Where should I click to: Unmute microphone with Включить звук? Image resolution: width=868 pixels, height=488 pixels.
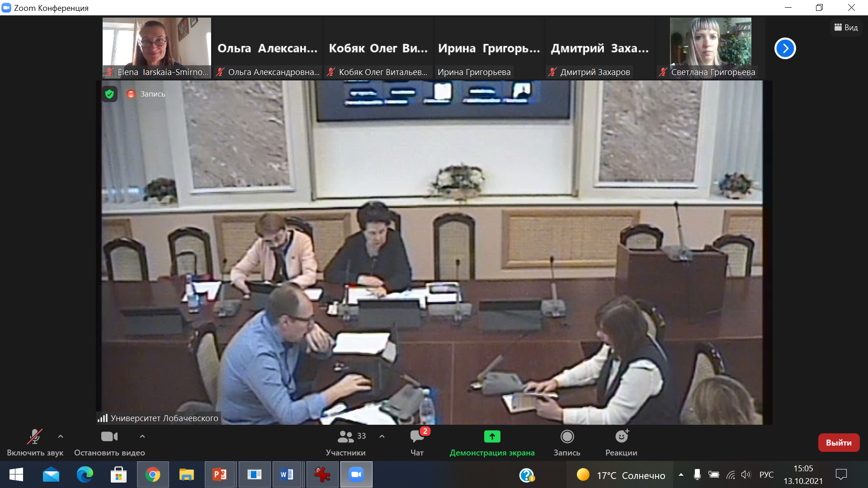tap(35, 443)
